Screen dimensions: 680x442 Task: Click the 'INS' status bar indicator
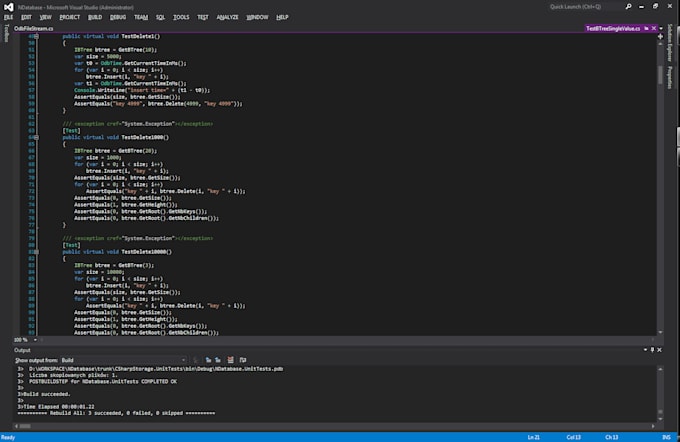tap(667, 437)
